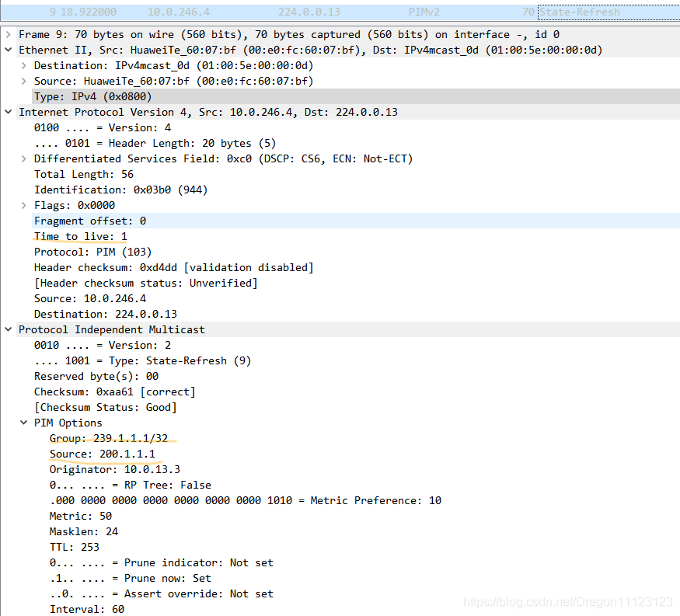Viewport: 680px width, 616px height.
Task: Select the Protocol: PIM (103) line
Action: point(92,252)
